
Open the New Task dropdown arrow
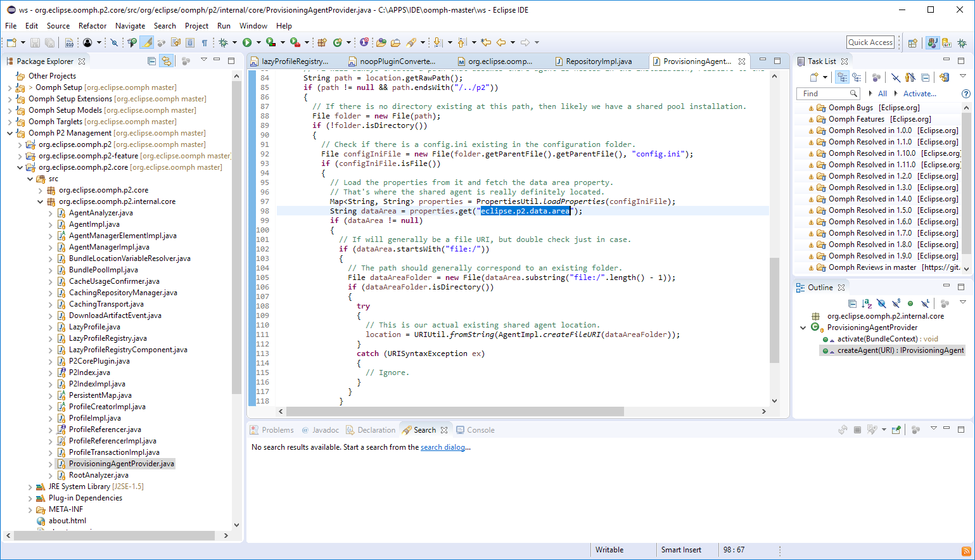(x=825, y=77)
